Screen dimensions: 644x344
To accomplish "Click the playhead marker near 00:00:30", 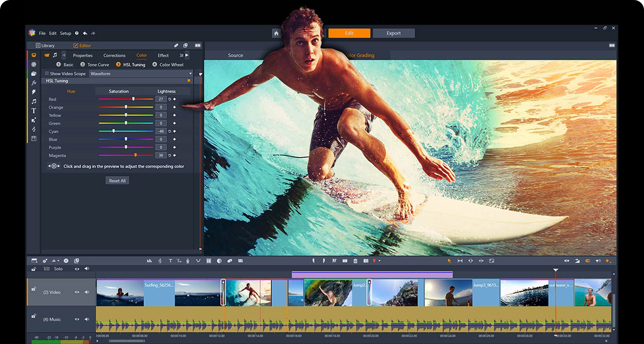I will point(555,271).
